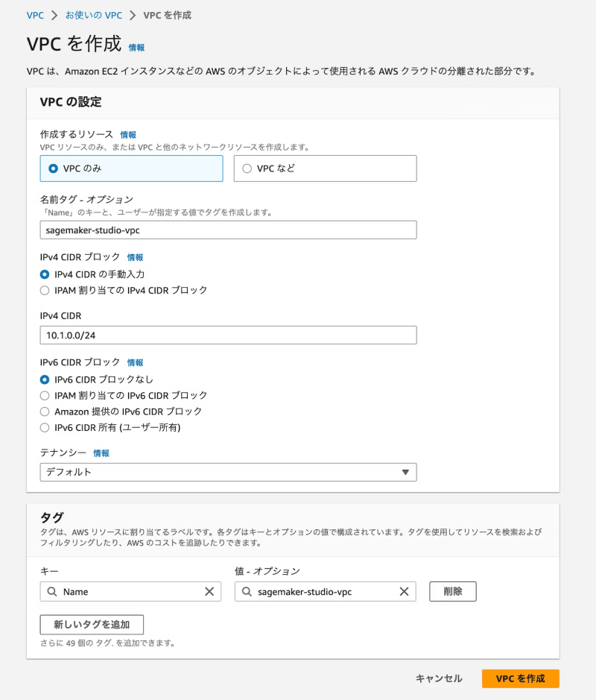This screenshot has width=596, height=700.
Task: Click the search icon in the キー field
Action: pyautogui.click(x=52, y=591)
